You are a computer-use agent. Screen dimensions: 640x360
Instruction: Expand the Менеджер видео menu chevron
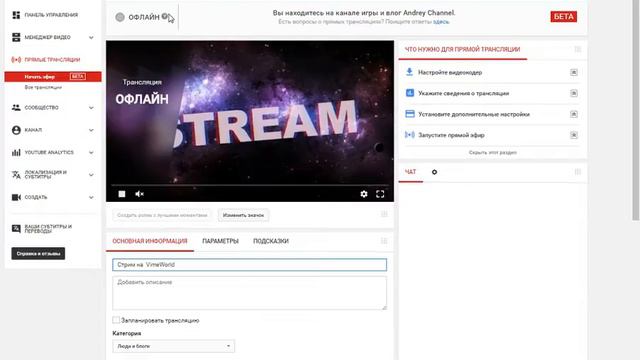point(91,38)
